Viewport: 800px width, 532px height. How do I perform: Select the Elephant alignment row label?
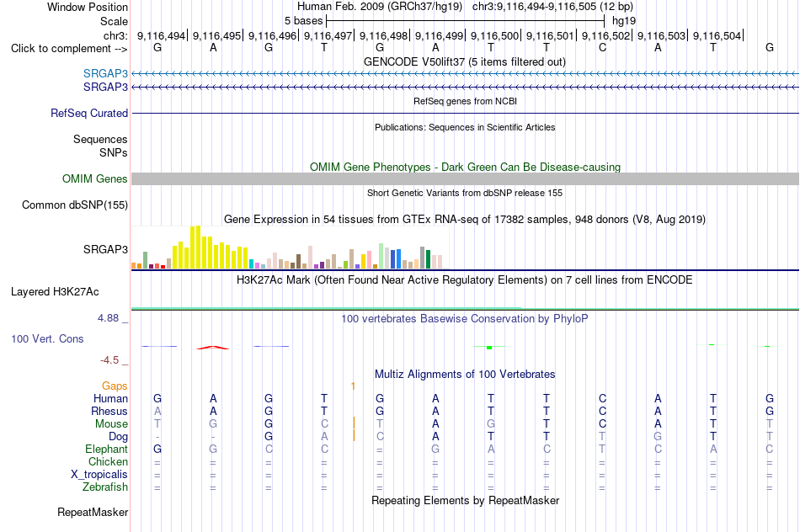107,449
